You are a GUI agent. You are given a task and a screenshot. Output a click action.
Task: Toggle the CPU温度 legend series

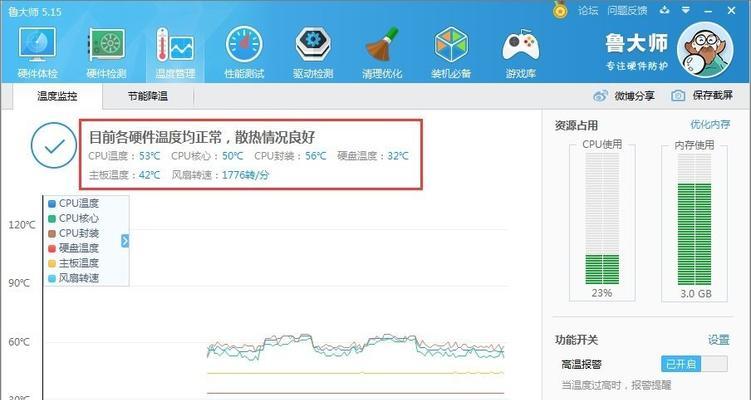73,204
